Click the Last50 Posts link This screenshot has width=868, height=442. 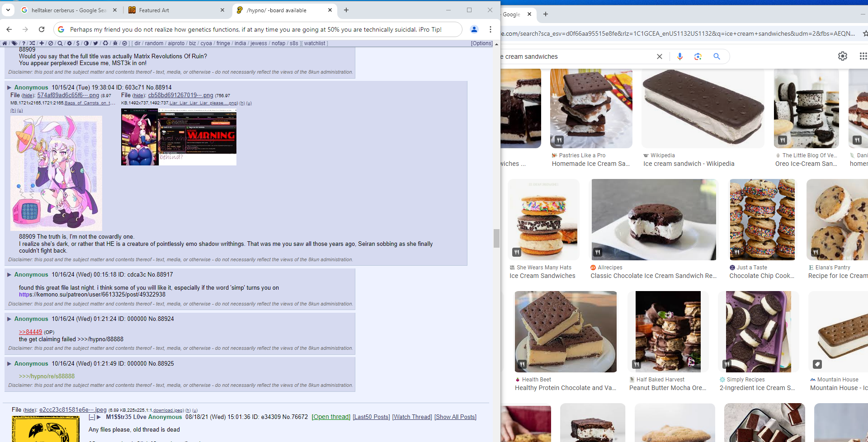click(371, 417)
